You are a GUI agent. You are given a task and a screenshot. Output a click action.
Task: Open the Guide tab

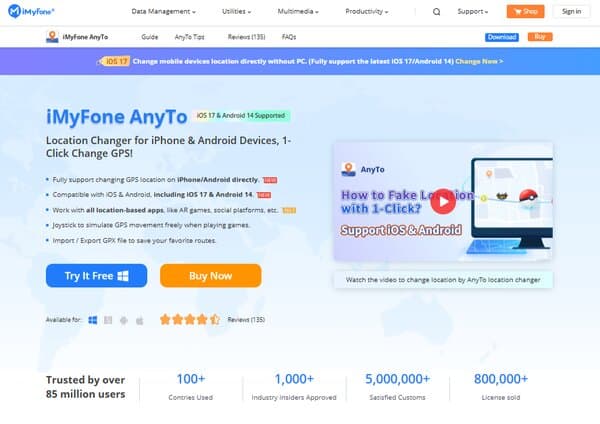coord(150,37)
